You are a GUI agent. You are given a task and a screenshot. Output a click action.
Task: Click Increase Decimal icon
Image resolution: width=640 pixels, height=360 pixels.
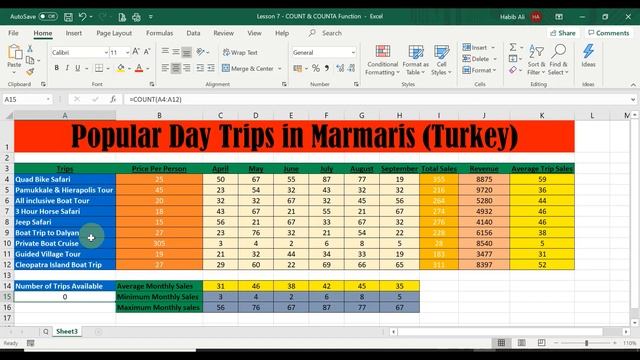(x=340, y=69)
